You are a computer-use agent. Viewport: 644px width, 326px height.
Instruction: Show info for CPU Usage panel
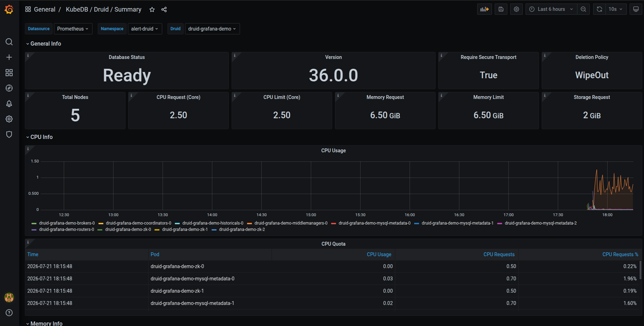(28, 149)
